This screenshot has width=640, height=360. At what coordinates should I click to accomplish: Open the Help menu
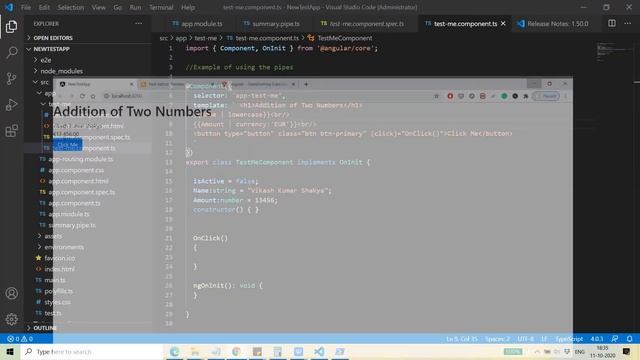188,7
